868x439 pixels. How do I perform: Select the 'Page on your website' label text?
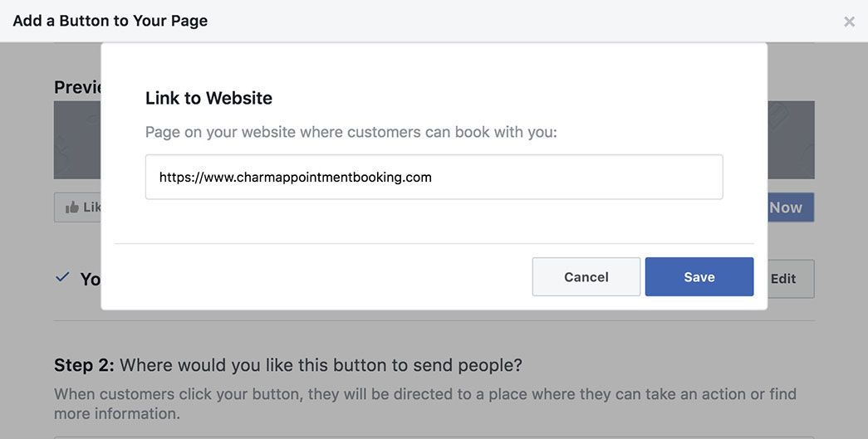coord(351,132)
